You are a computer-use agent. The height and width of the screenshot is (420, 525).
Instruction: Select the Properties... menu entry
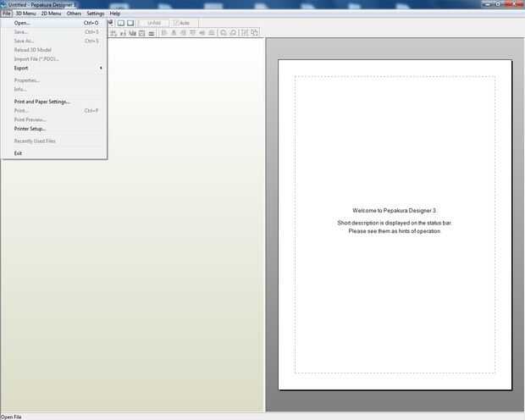click(x=54, y=80)
